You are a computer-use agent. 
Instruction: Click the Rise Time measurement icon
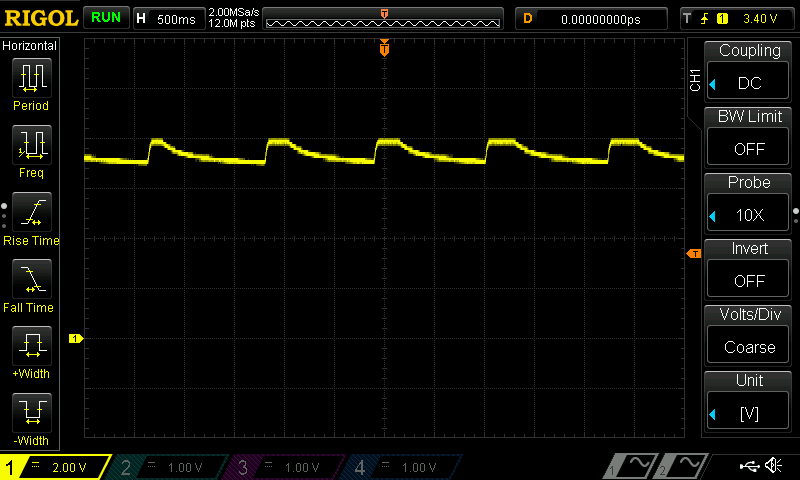[30, 212]
